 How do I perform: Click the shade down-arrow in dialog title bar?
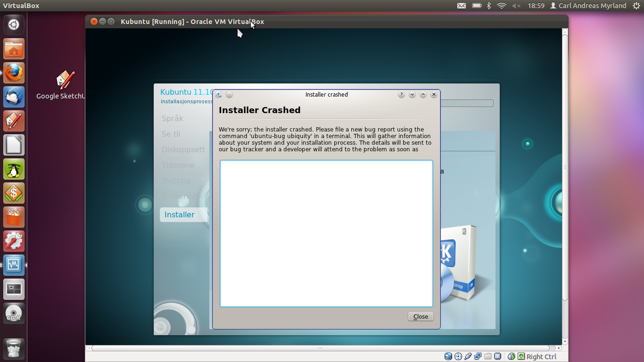pyautogui.click(x=412, y=94)
